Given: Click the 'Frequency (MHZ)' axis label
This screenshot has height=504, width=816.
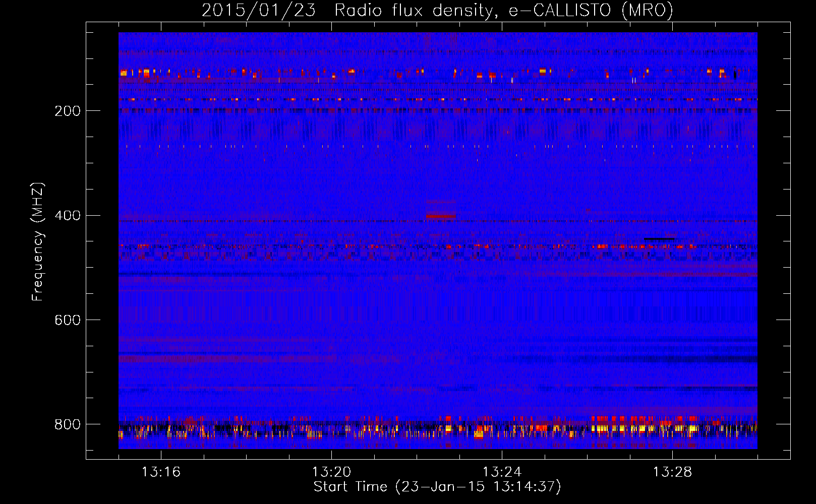Looking at the screenshot, I should pyautogui.click(x=38, y=241).
